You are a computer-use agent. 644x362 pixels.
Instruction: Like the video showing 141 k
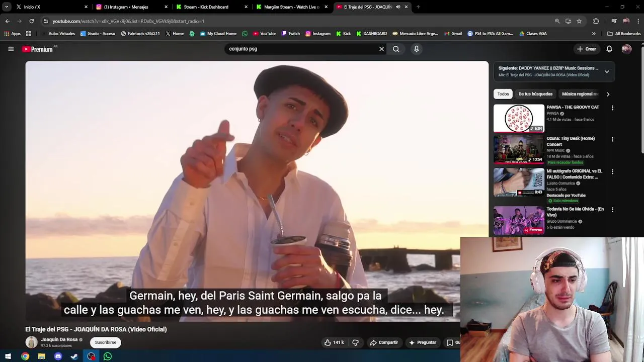[334, 342]
